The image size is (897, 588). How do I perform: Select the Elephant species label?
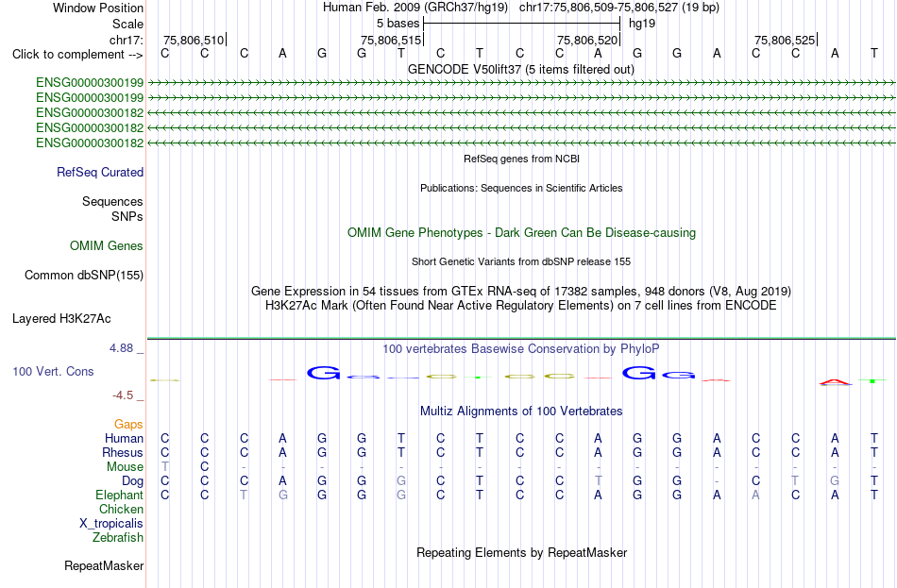(x=120, y=495)
